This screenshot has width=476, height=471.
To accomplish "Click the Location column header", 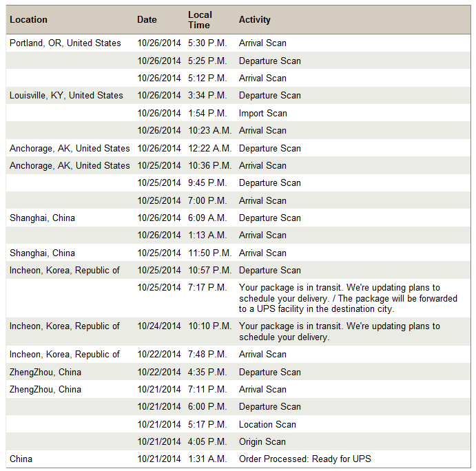I will click(28, 20).
